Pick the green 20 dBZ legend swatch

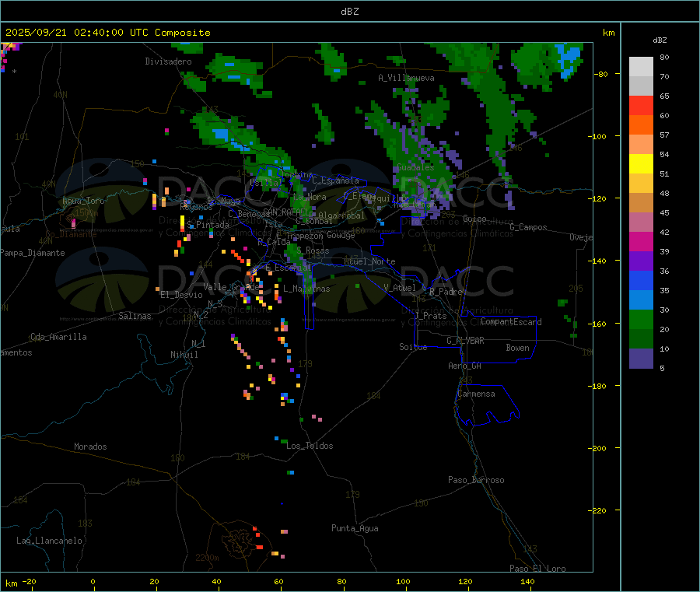pos(641,319)
